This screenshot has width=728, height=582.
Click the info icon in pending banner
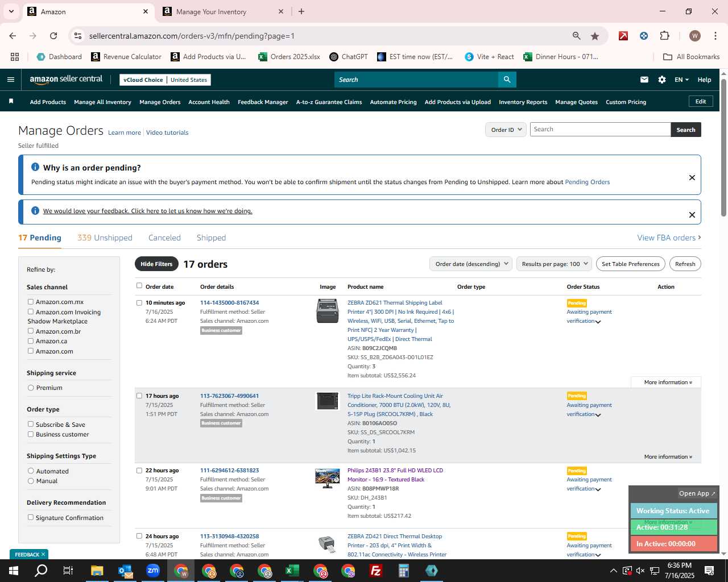(35, 167)
